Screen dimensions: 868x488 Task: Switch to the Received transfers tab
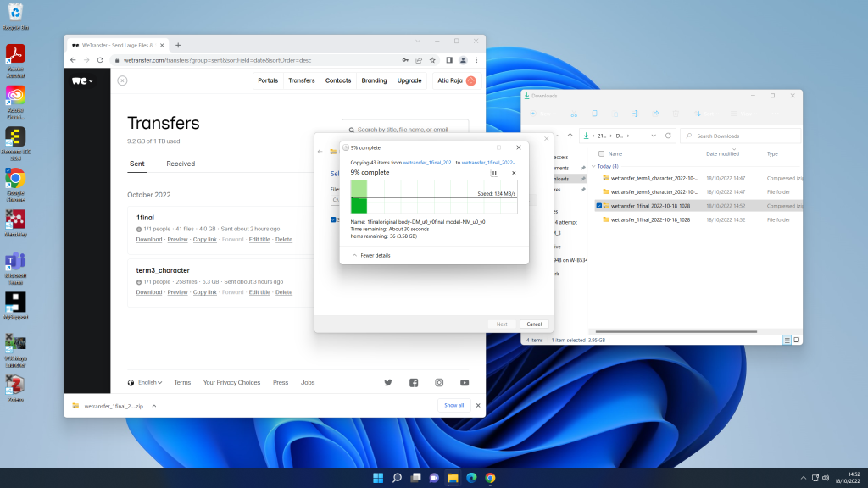[181, 164]
